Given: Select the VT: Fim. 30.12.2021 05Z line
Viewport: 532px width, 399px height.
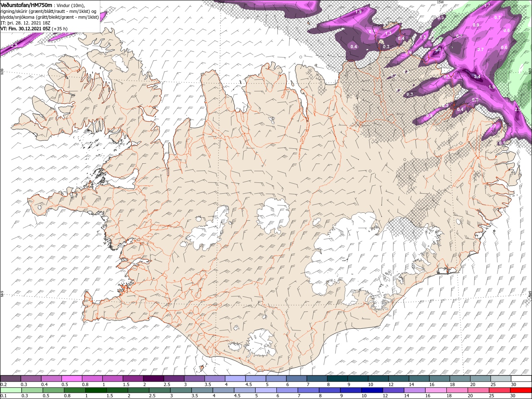Looking at the screenshot, I should pyautogui.click(x=34, y=29).
